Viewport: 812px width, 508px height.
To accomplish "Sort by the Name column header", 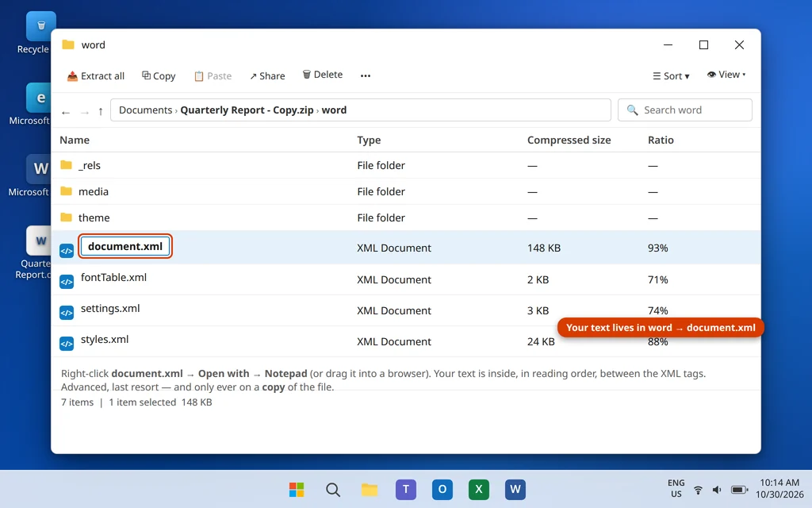I will click(x=75, y=140).
